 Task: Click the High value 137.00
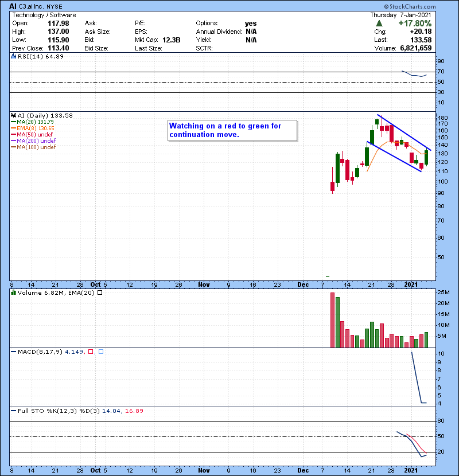coord(59,32)
